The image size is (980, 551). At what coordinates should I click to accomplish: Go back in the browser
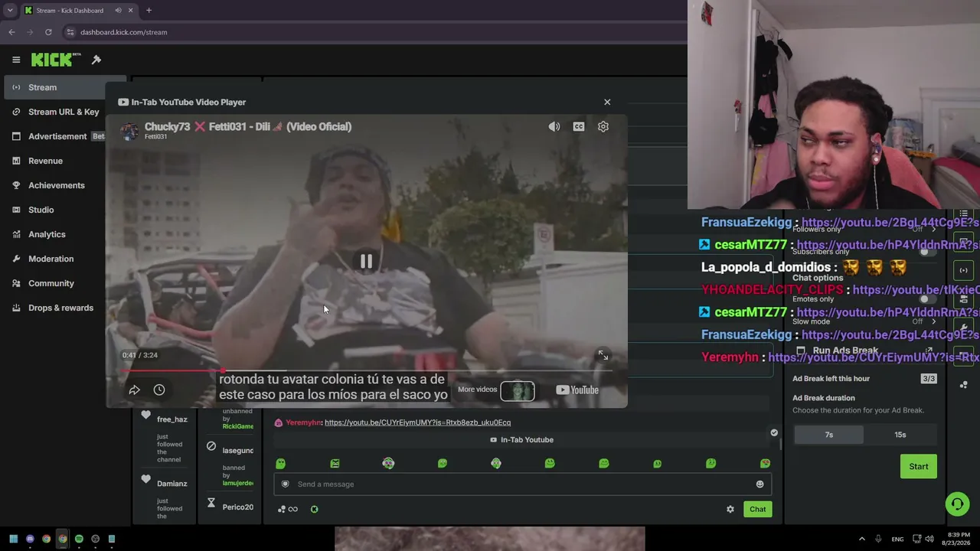pos(11,32)
